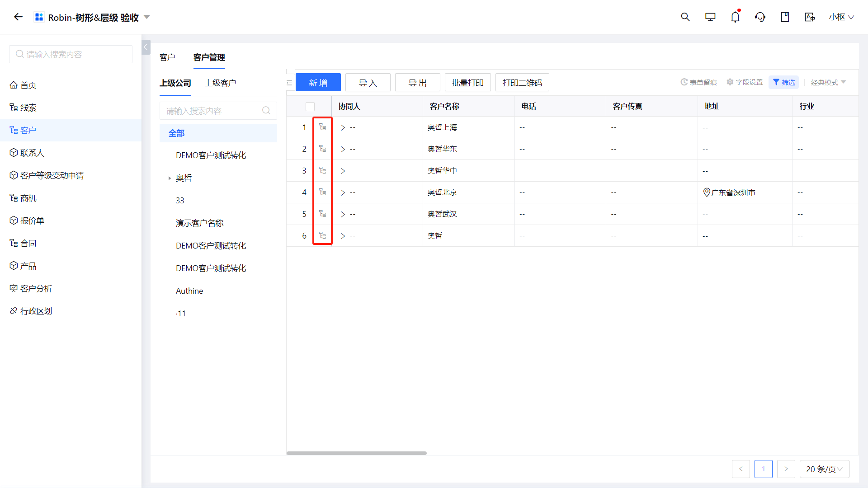
Task: Toggle the select-all checkbox in table header
Action: pyautogui.click(x=310, y=107)
